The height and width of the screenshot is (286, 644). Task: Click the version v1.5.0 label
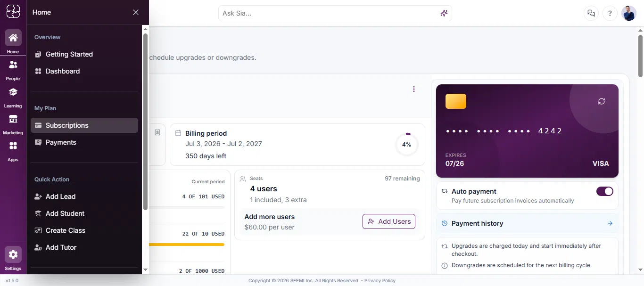point(12,280)
